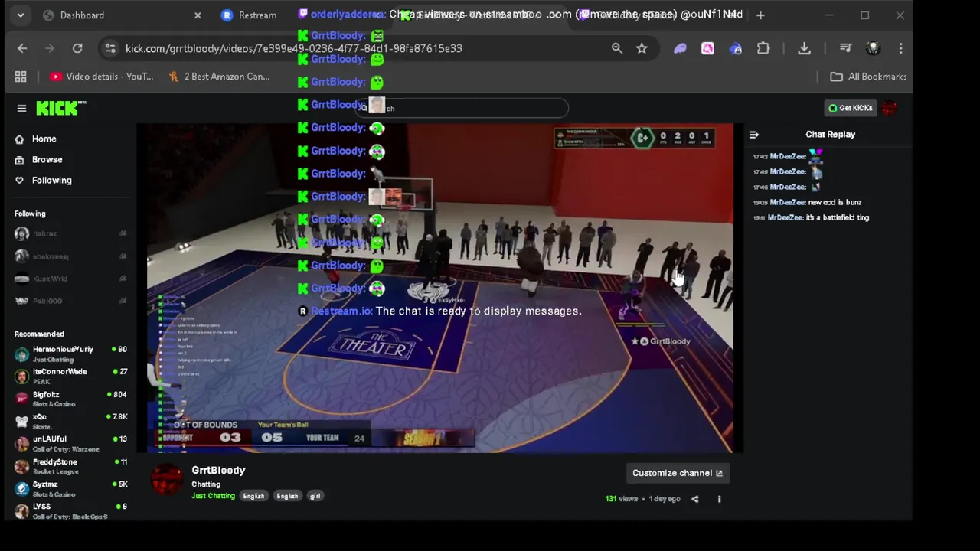980x551 pixels.
Task: Open Customize channel link
Action: (678, 473)
